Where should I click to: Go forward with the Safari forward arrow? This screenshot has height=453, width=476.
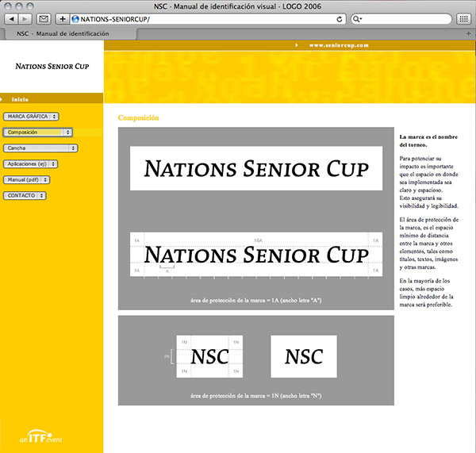[25, 19]
